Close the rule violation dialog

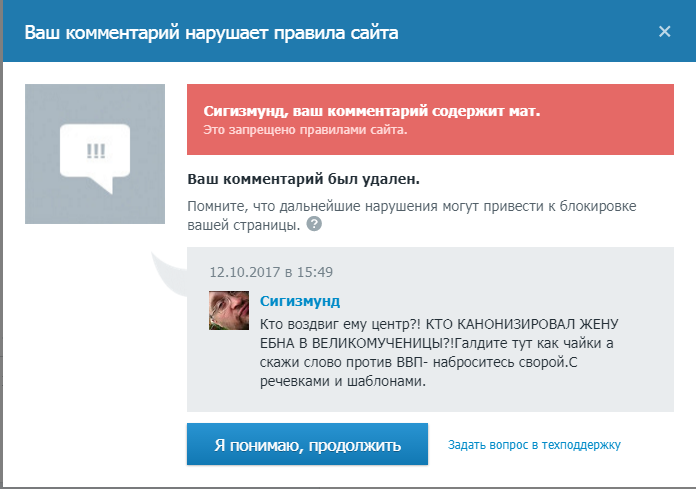click(664, 32)
